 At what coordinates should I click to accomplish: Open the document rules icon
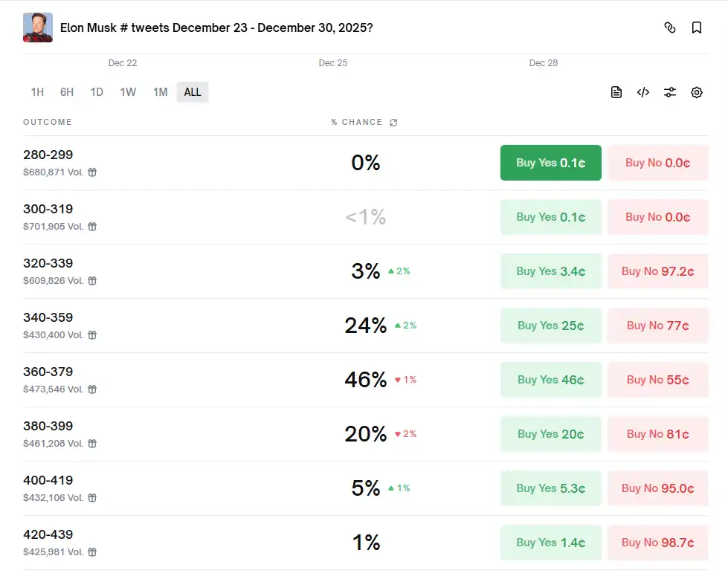point(616,92)
